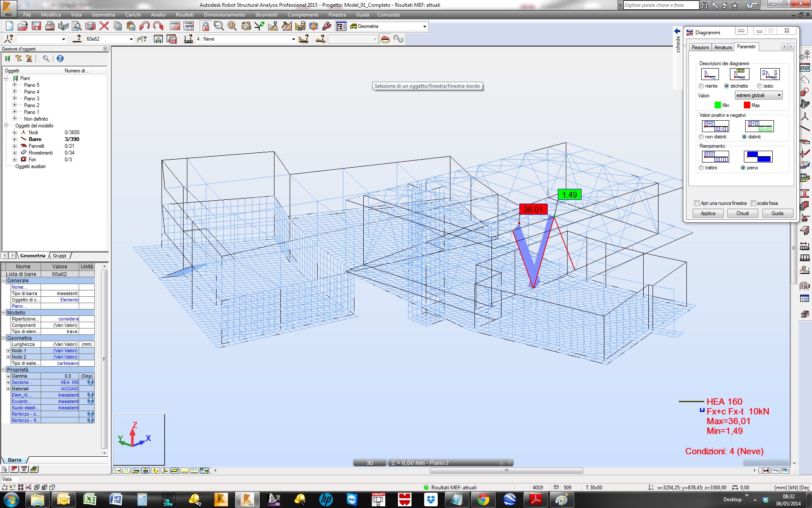Image resolution: width=812 pixels, height=508 pixels.
Task: Click the Applica button
Action: 708,213
